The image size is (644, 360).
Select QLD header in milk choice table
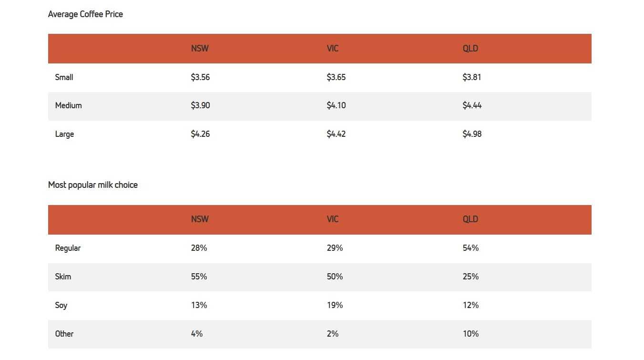tap(470, 219)
